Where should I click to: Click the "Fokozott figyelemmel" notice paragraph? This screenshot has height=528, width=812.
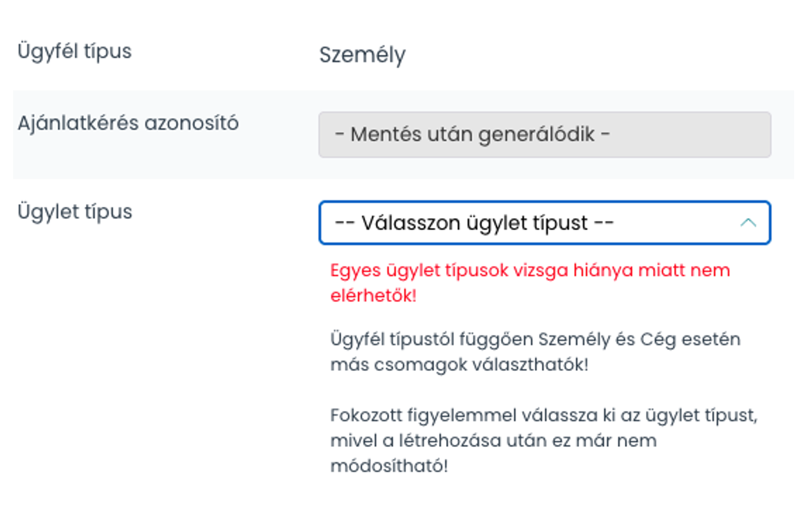coord(543,440)
